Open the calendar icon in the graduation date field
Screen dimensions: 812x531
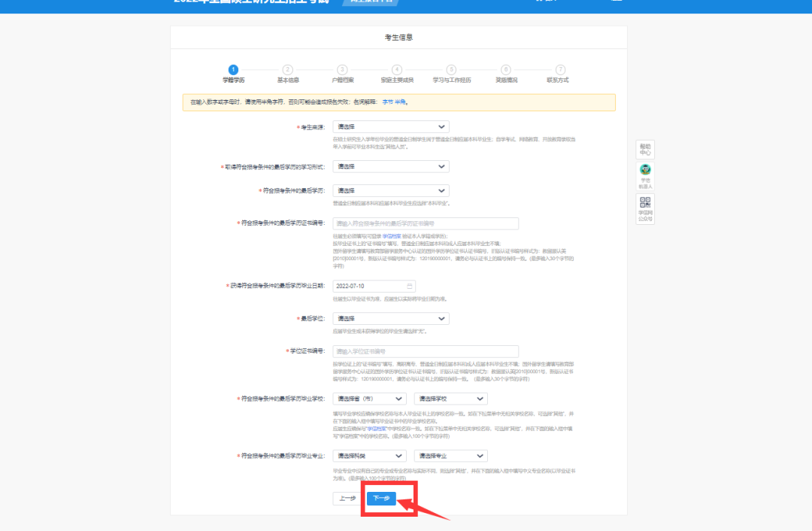pos(409,286)
